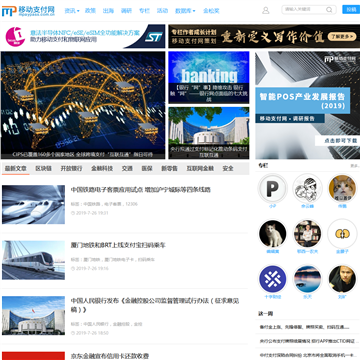Click the search magnifier icon
Screen dimensions: 360x360
329,10
